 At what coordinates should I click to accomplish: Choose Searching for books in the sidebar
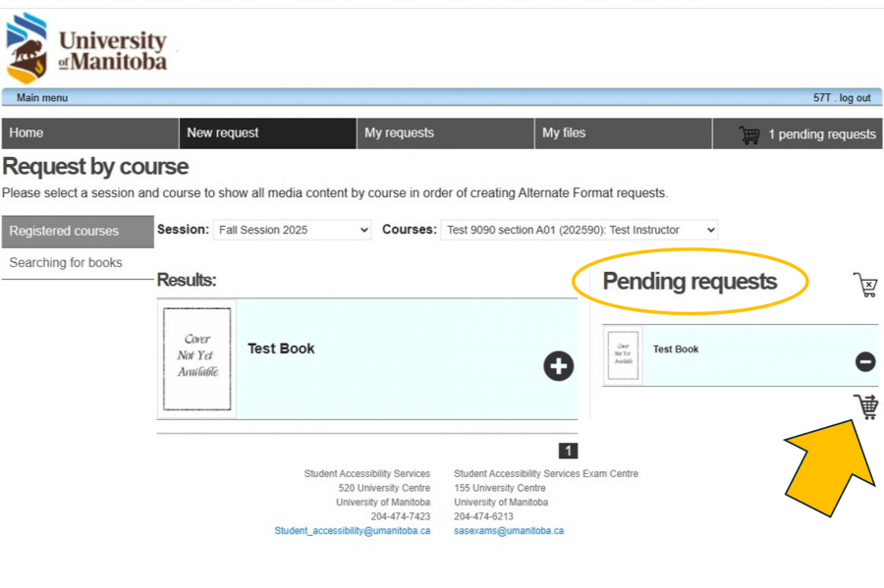pyautogui.click(x=66, y=263)
